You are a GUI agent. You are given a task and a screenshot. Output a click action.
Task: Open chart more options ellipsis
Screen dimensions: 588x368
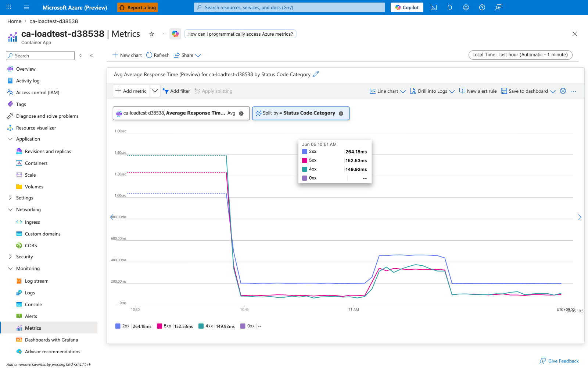click(x=573, y=91)
